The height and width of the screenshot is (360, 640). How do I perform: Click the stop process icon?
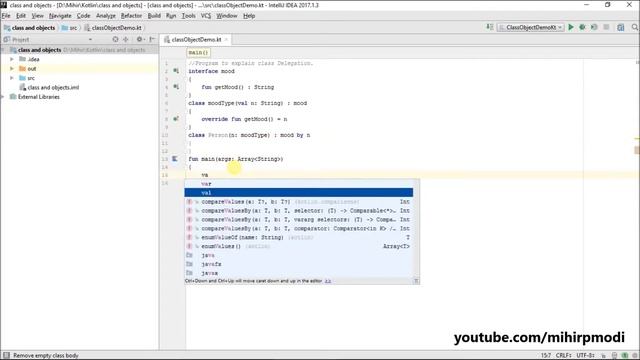pyautogui.click(x=607, y=27)
